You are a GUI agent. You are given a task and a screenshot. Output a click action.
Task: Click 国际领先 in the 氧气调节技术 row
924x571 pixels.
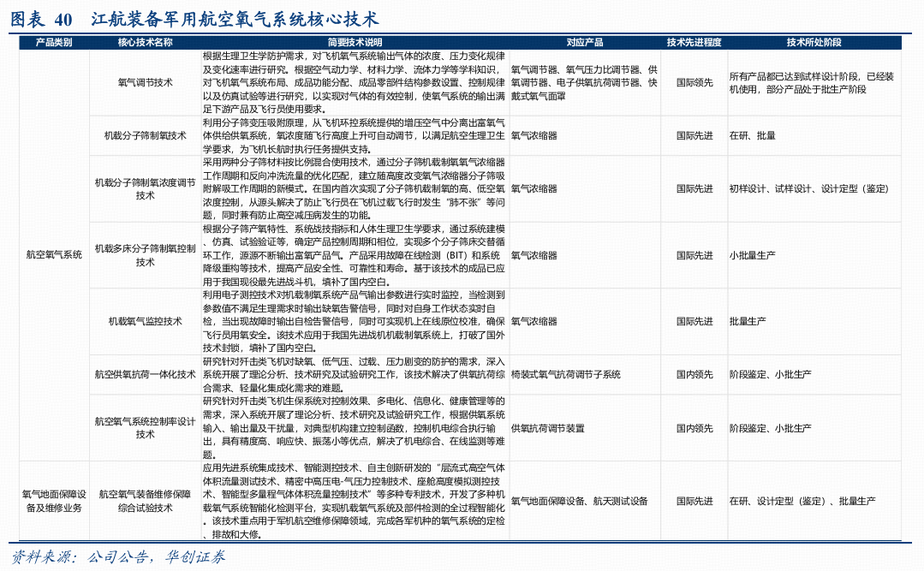[694, 82]
